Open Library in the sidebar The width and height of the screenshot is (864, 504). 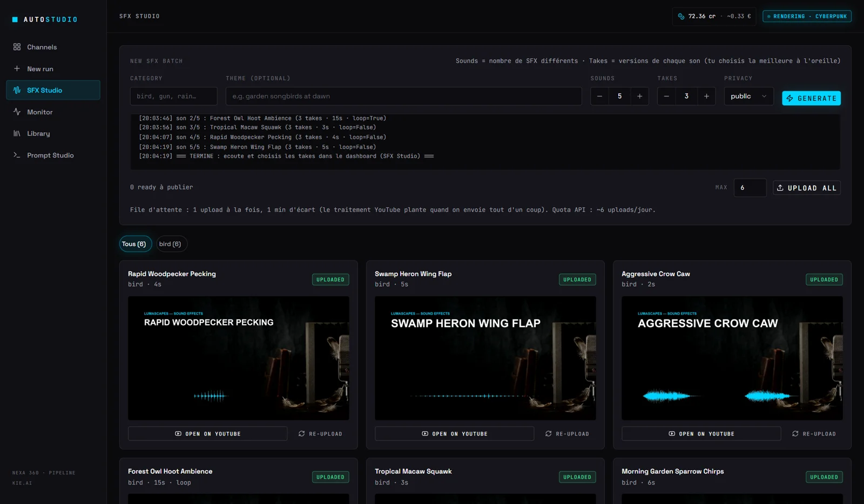(53, 133)
